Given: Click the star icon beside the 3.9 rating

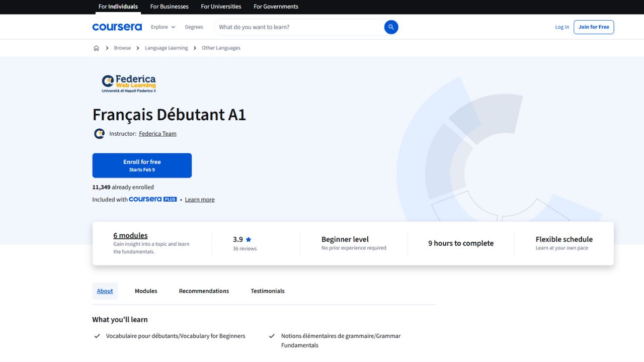Looking at the screenshot, I should pyautogui.click(x=249, y=239).
